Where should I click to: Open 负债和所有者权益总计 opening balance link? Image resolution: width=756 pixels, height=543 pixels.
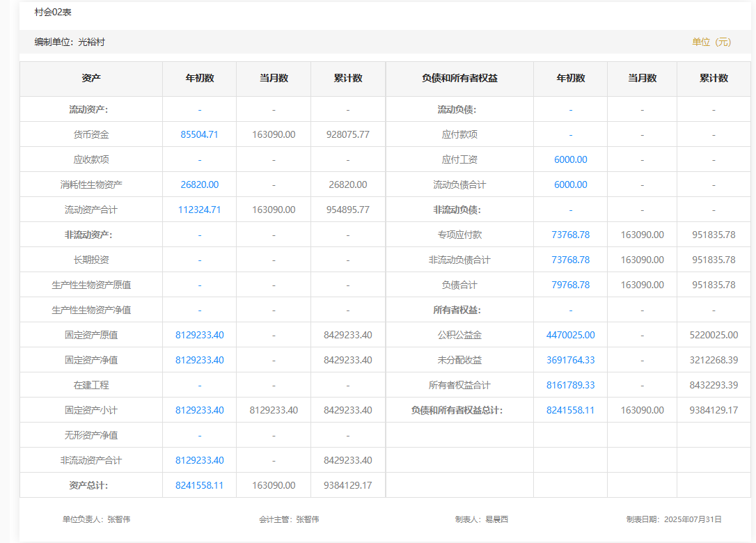(x=570, y=410)
